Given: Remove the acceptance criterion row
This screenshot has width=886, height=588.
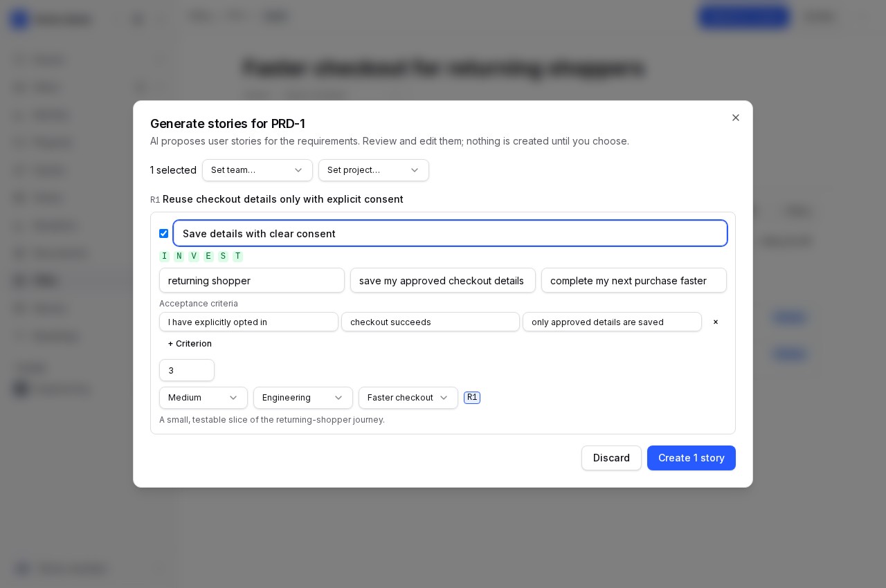Looking at the screenshot, I should point(716,322).
